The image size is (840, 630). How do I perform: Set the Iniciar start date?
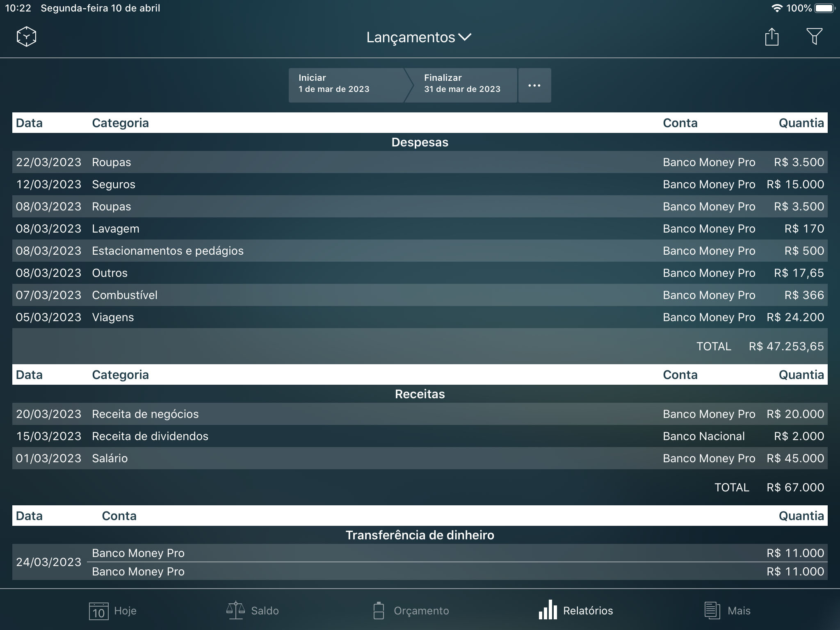click(346, 85)
